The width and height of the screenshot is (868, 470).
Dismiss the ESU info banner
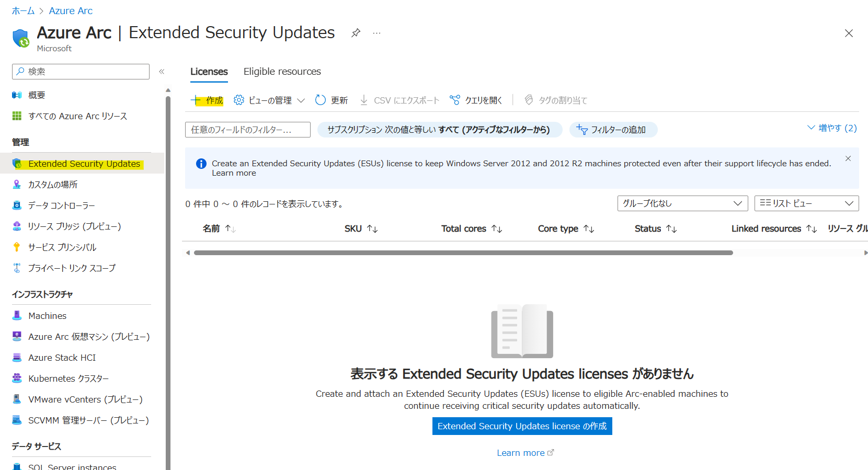848,158
